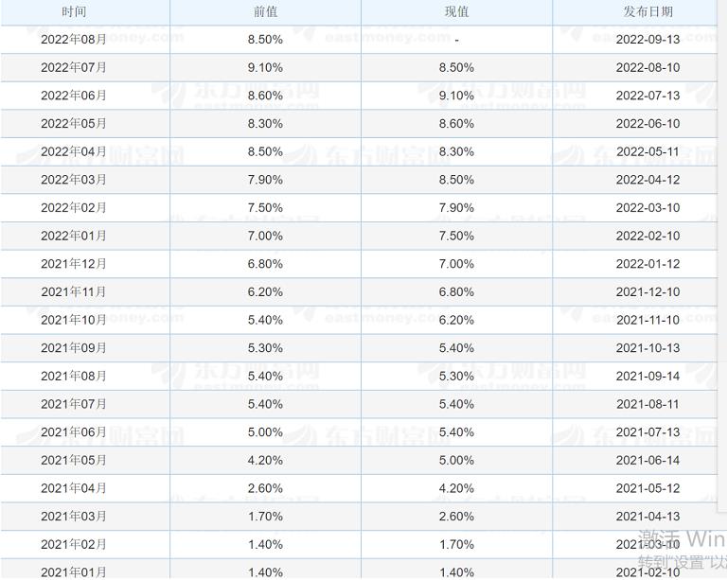Click the 发布日期 column header
The image size is (728, 580).
(648, 11)
